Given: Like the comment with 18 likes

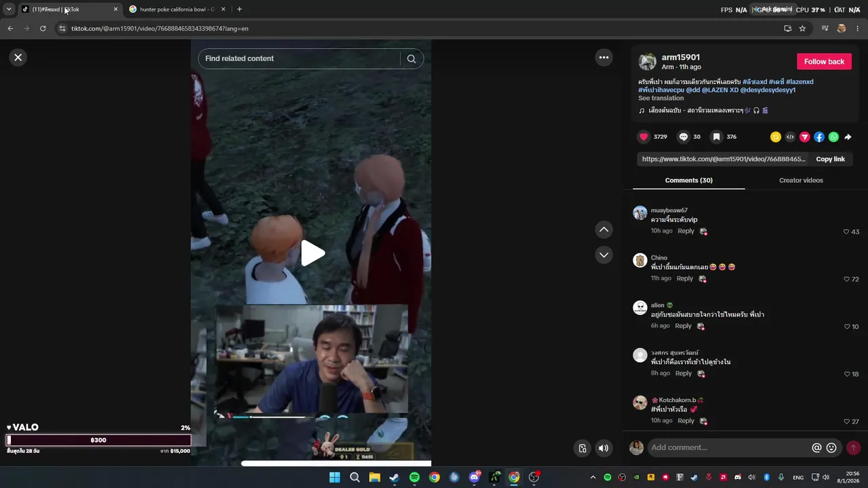Looking at the screenshot, I should pos(846,374).
